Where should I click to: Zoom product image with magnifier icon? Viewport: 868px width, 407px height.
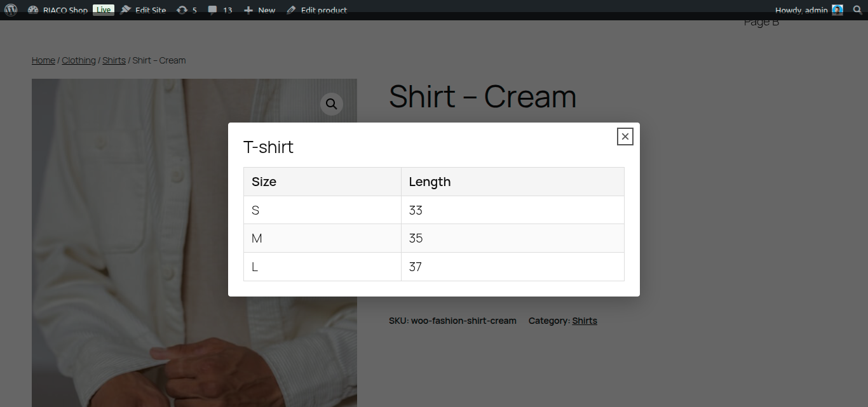coord(331,104)
